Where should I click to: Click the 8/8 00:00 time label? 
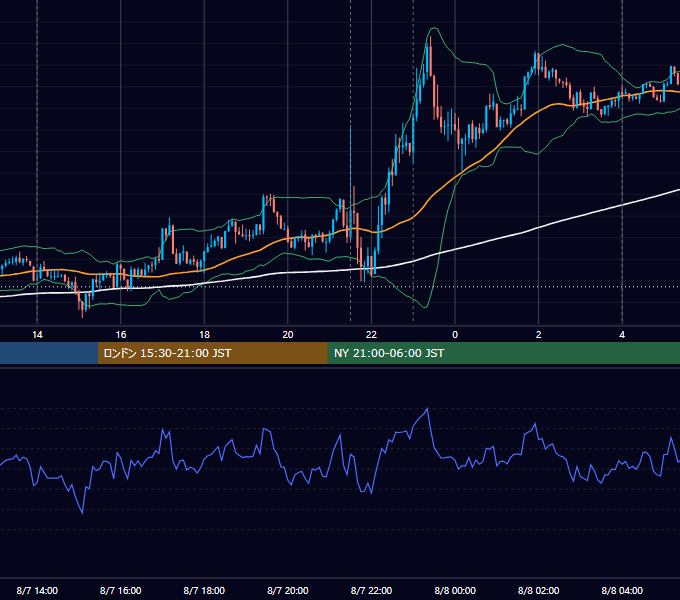(455, 590)
